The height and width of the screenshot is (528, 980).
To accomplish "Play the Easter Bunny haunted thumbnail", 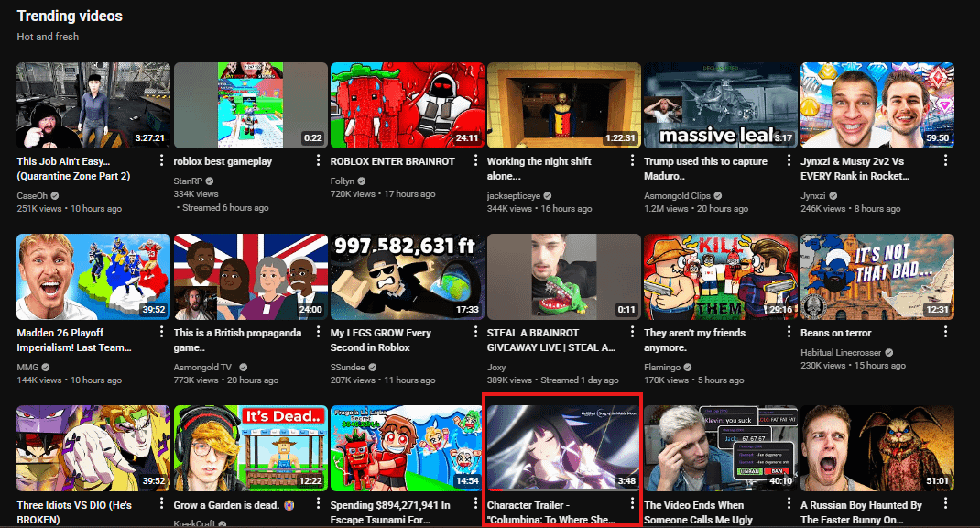I will tap(877, 448).
